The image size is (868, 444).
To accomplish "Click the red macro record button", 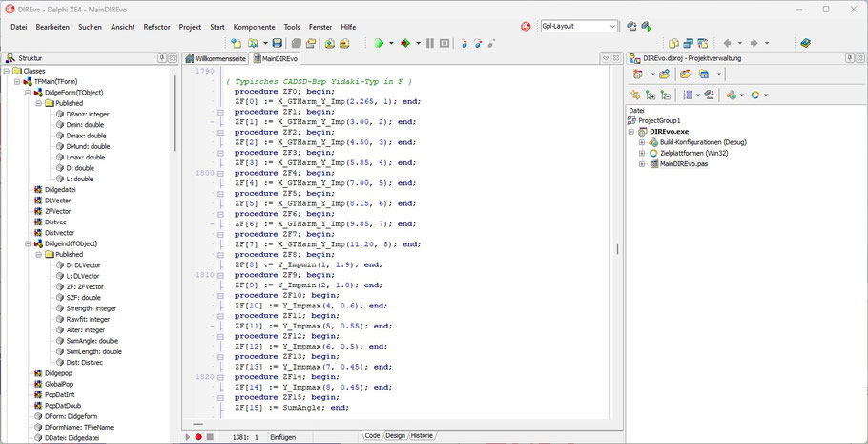I will point(198,436).
